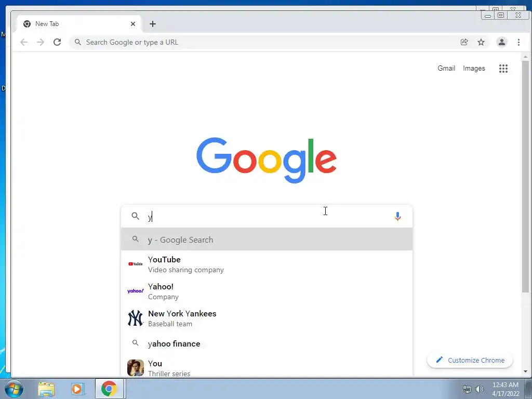The height and width of the screenshot is (399, 532).
Task: Open the Google apps grid
Action: click(x=503, y=69)
